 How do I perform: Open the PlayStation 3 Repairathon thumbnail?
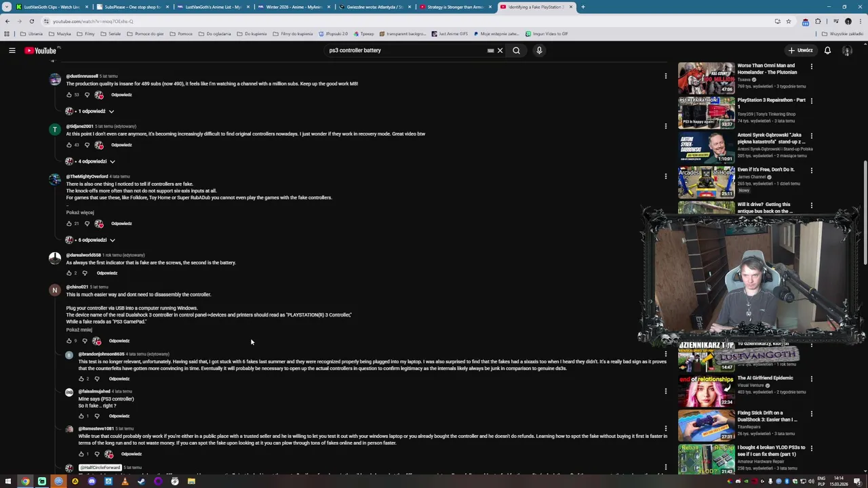(706, 113)
